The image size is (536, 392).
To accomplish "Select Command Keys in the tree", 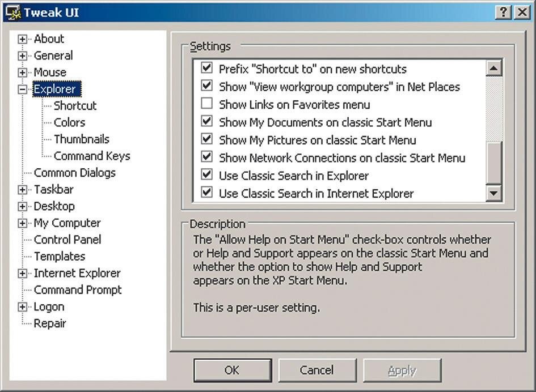I will 91,156.
